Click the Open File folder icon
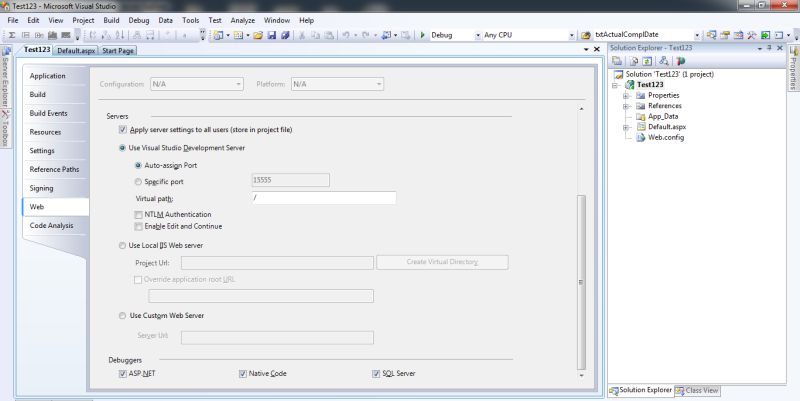 (x=258, y=35)
